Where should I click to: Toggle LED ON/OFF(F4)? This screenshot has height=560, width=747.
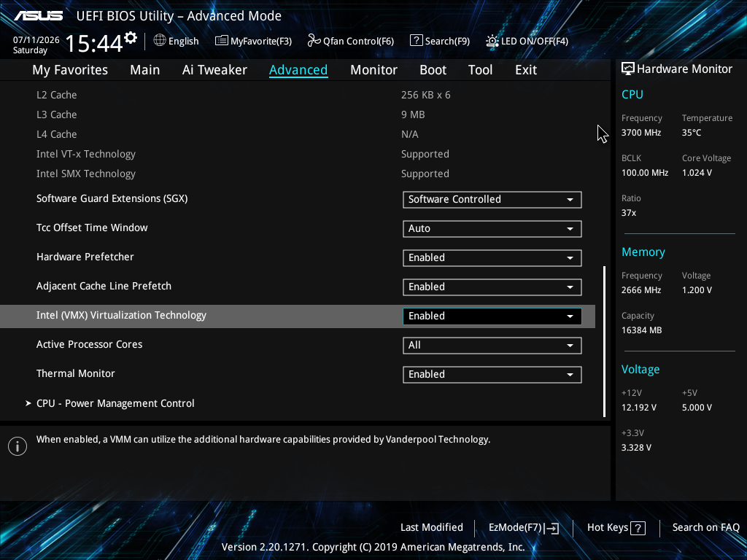pyautogui.click(x=527, y=41)
